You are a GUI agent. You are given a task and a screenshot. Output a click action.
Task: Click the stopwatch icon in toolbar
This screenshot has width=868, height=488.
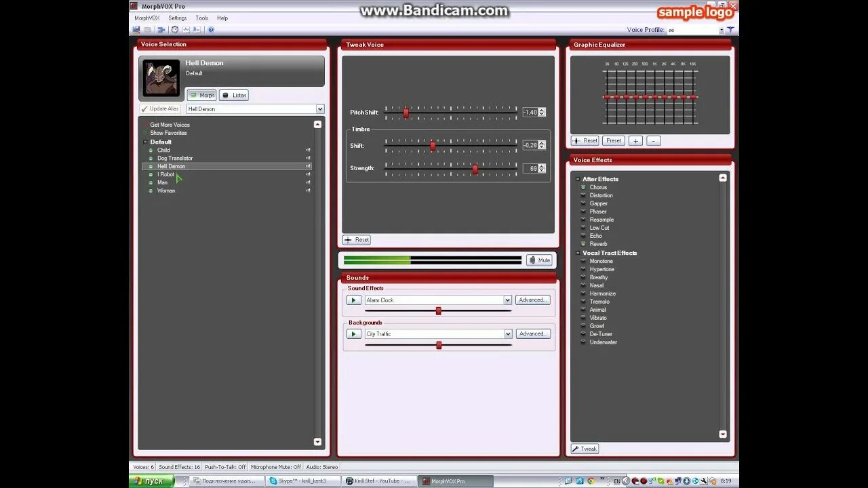pyautogui.click(x=175, y=30)
